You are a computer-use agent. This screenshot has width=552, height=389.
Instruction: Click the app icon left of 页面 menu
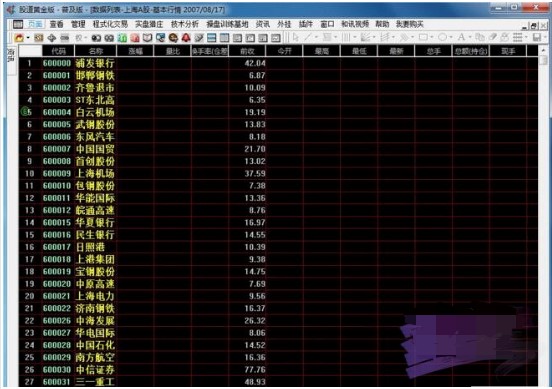pos(18,24)
